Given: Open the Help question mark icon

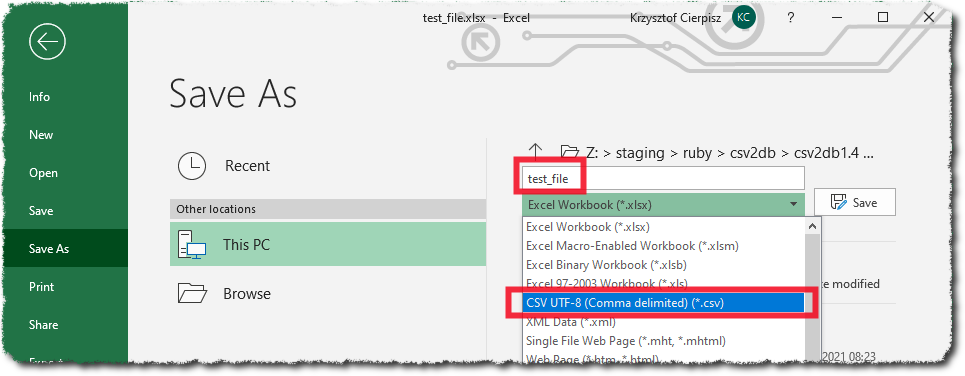Looking at the screenshot, I should [x=791, y=18].
